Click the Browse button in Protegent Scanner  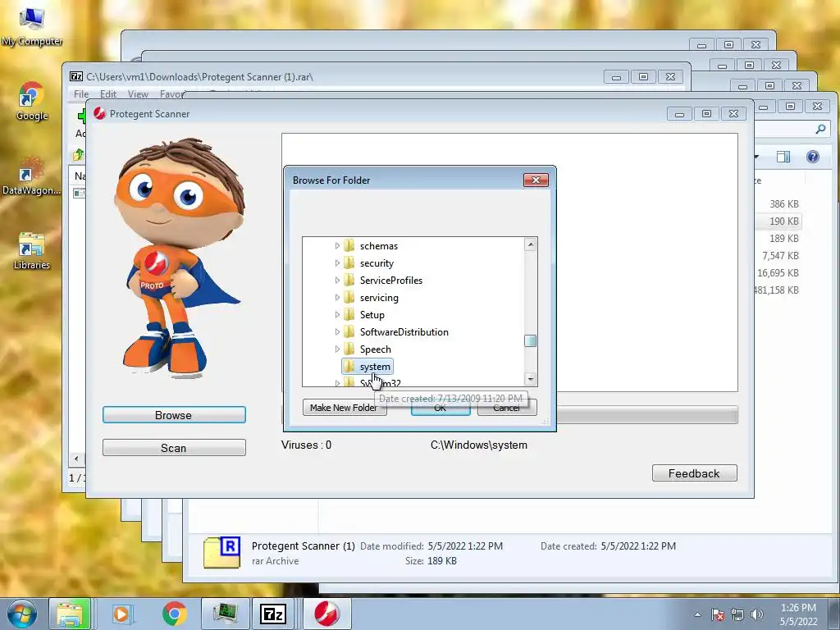(x=174, y=415)
